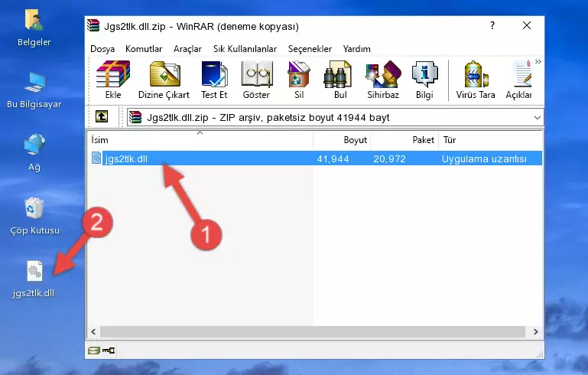
Task: Click the jgs2tlk.dll file icon in list
Action: point(96,158)
